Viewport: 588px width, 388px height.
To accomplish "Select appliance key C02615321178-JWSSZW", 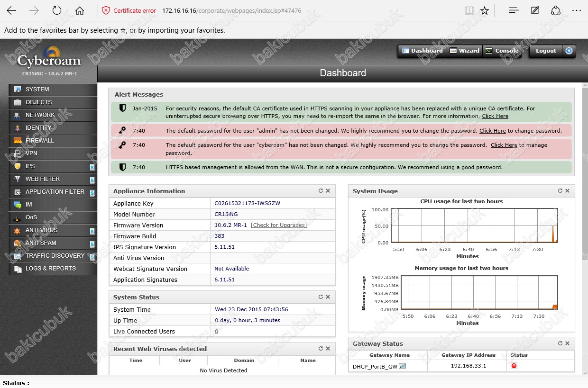I will click(248, 203).
